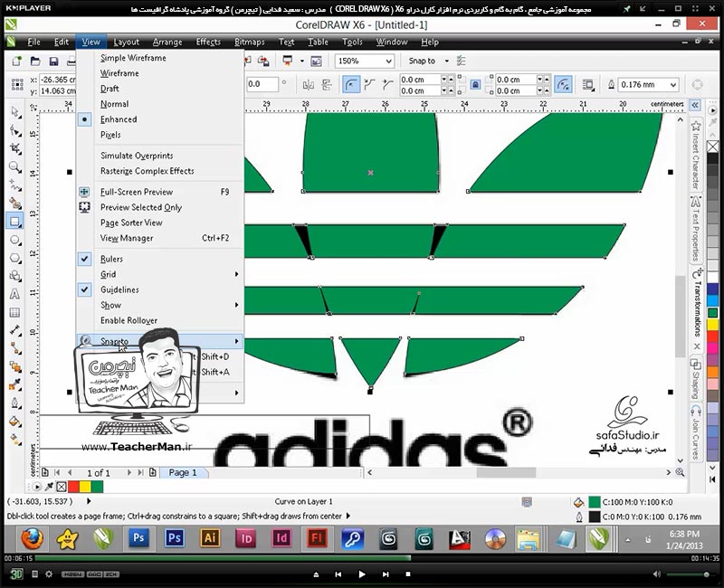
Task: Open Firefox from the taskbar
Action: tap(32, 538)
